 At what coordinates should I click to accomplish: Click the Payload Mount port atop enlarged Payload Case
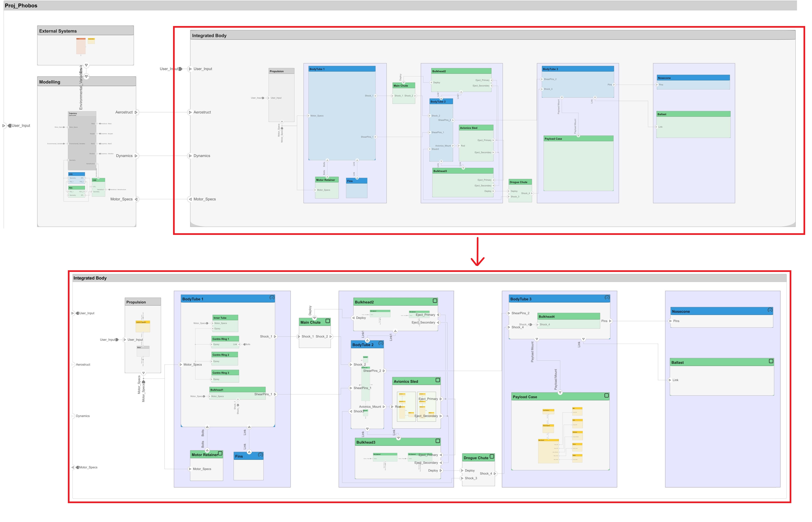560,393
